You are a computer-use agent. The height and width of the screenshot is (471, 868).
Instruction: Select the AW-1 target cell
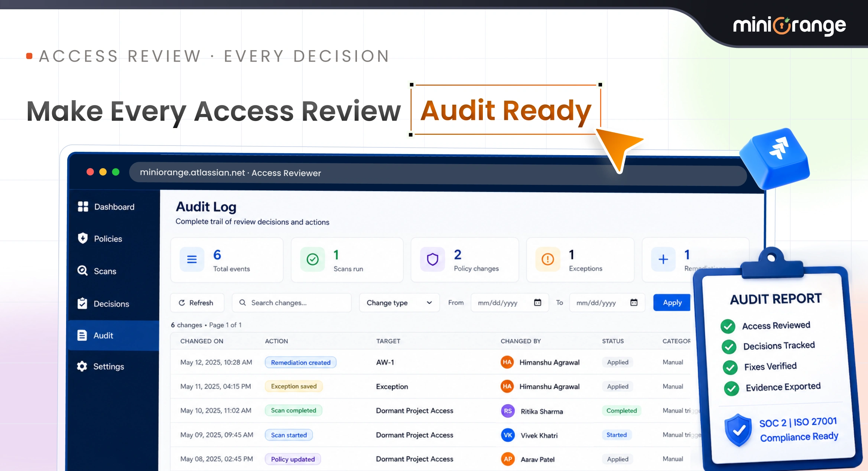point(385,362)
